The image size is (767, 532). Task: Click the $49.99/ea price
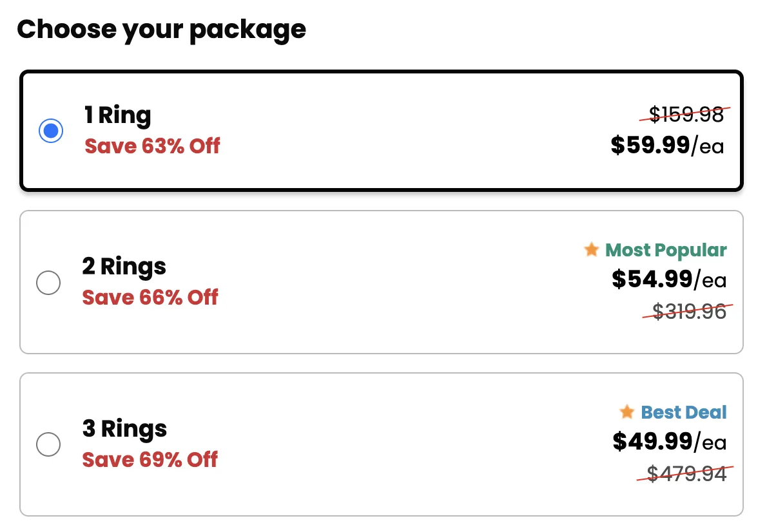pyautogui.click(x=669, y=442)
